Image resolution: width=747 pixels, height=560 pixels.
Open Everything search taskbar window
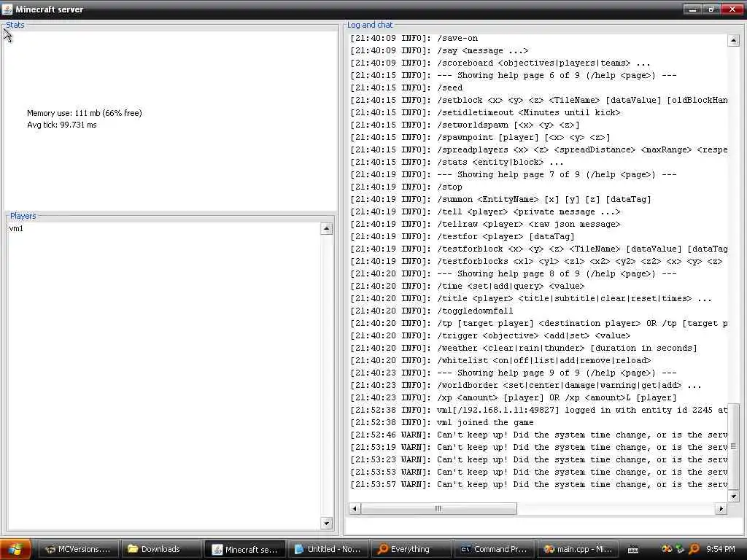411,549
